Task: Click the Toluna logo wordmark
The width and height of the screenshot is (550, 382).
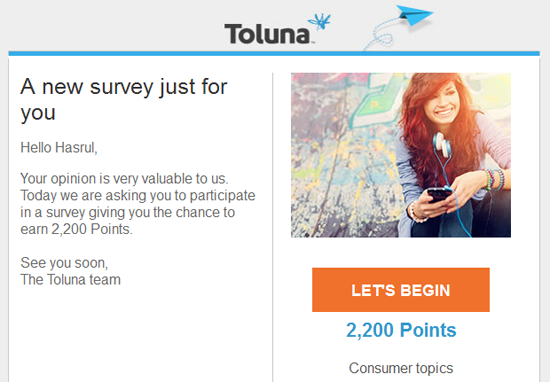Action: click(267, 34)
